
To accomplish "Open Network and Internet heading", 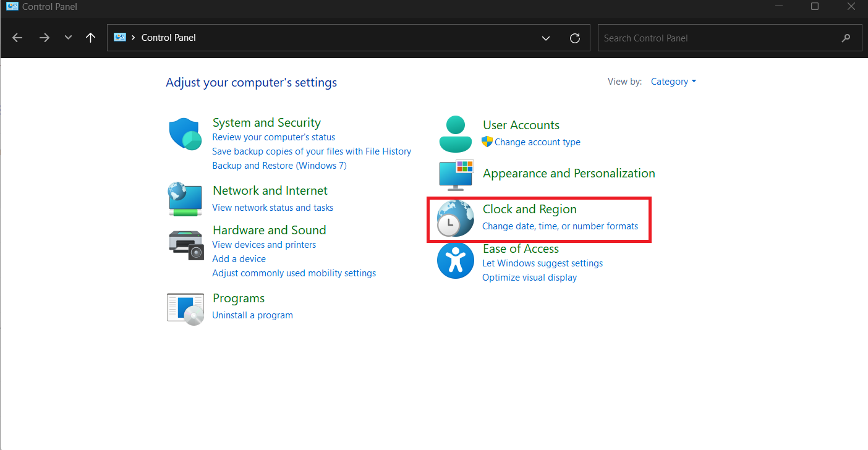I will tap(270, 190).
